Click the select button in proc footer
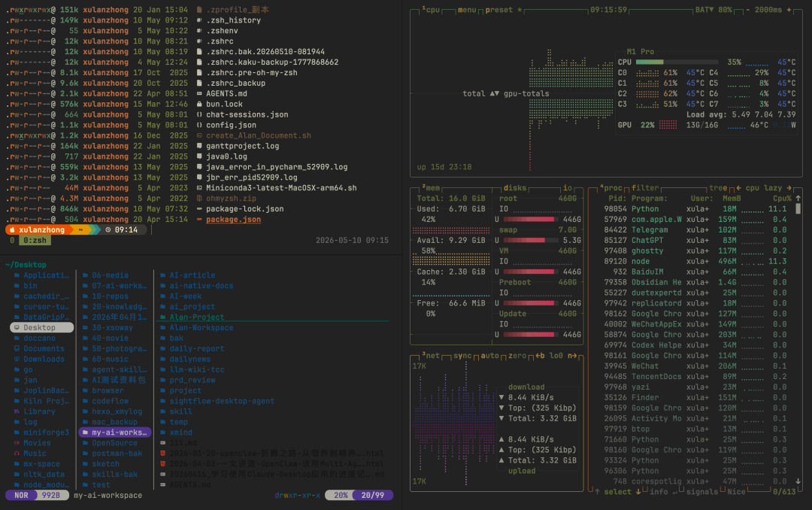This screenshot has height=510, width=812. point(617,491)
